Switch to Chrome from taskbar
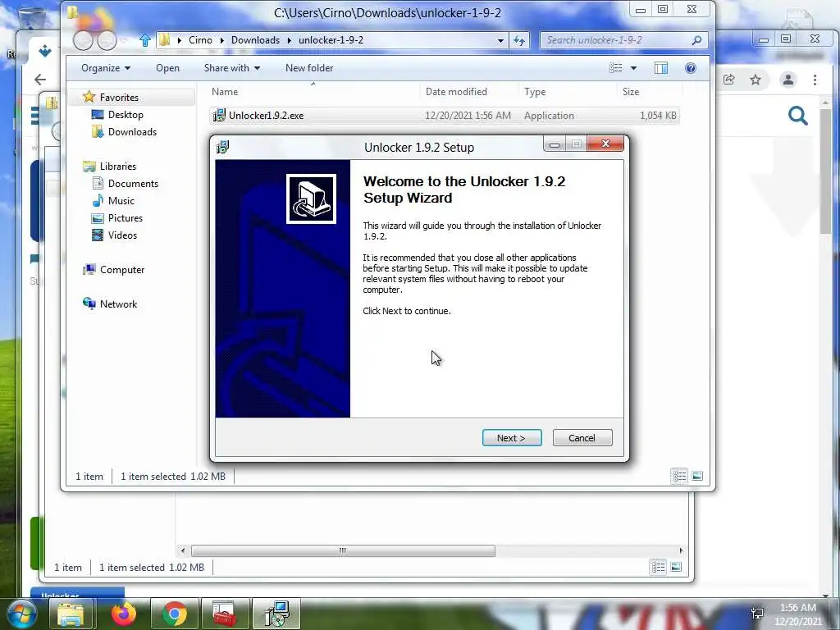Screen dimensions: 840x630 click(x=175, y=614)
